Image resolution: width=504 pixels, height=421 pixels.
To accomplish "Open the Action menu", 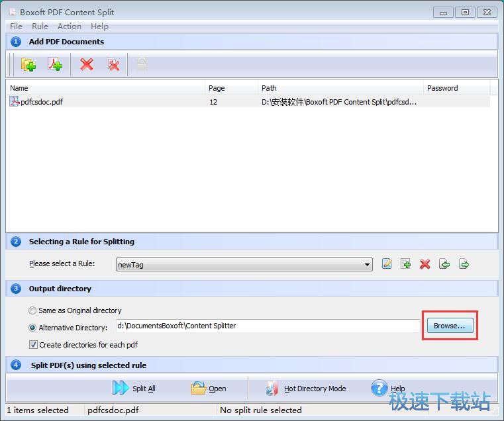I will (70, 26).
